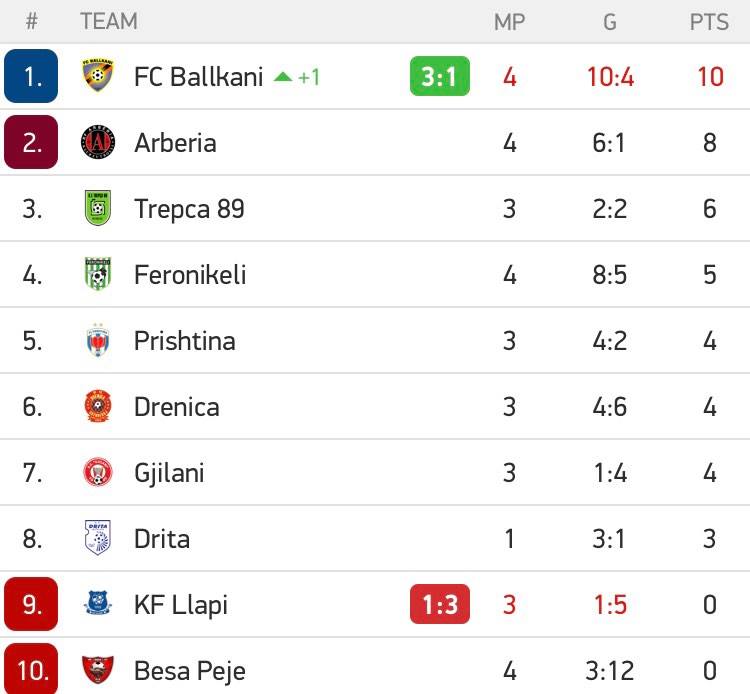750x694 pixels.
Task: Click the green 3:1 live score badge
Action: point(440,76)
